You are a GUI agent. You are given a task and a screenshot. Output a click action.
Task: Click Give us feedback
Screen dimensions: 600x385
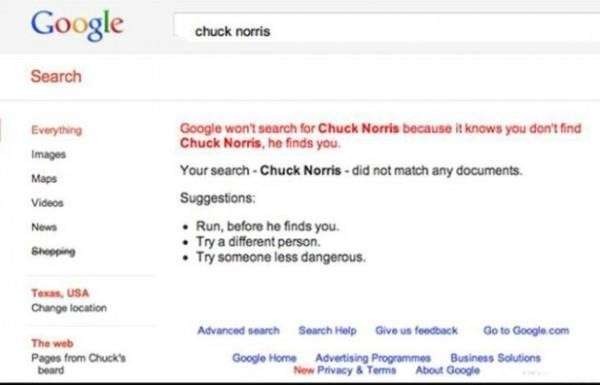416,330
